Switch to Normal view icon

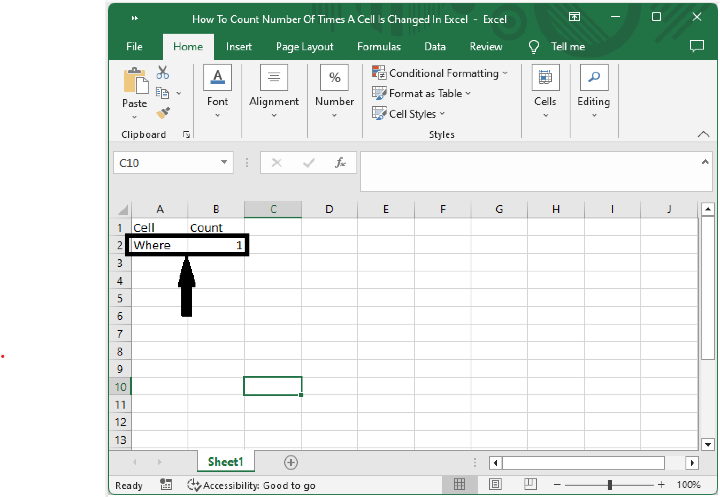tap(459, 484)
